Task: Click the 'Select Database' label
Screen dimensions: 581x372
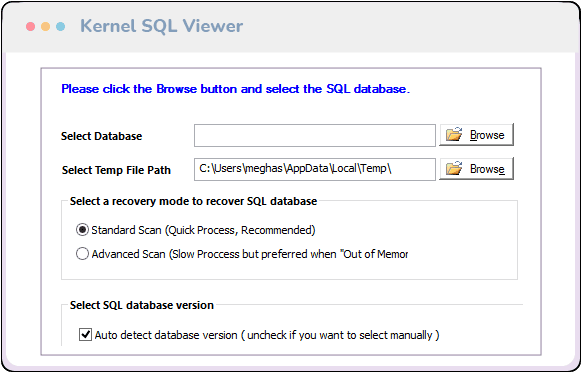Action: click(x=102, y=136)
